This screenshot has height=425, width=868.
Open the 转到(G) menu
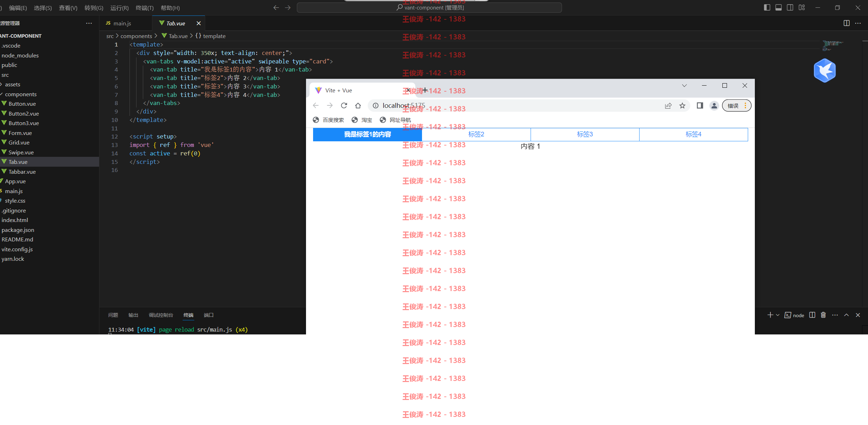pos(94,8)
